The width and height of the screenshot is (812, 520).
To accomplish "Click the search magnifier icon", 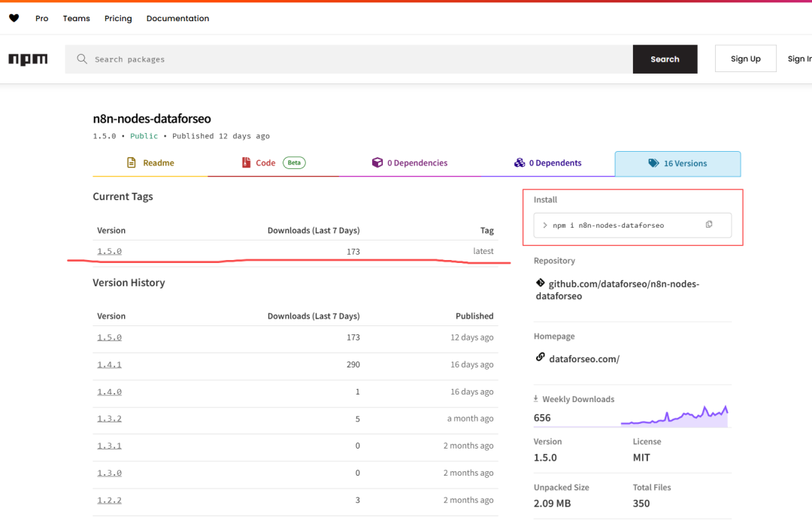I will 82,59.
